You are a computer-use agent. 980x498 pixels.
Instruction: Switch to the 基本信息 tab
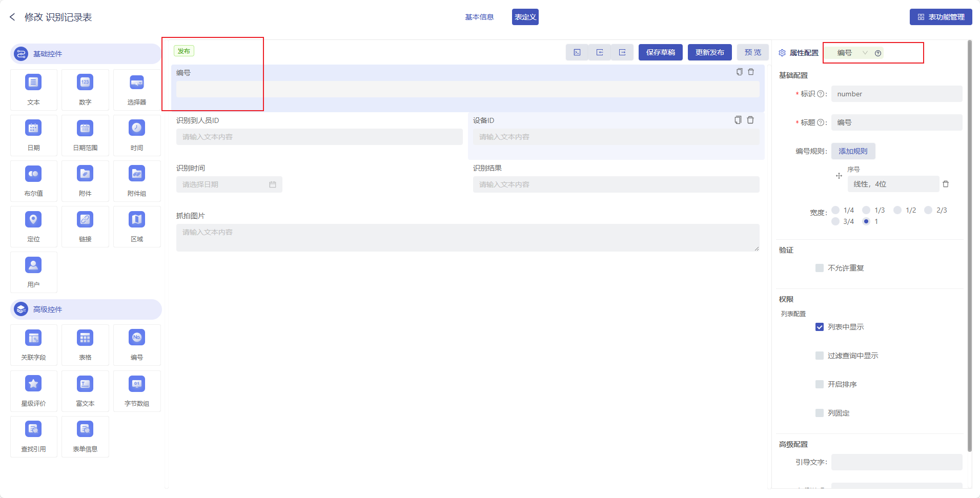[479, 17]
